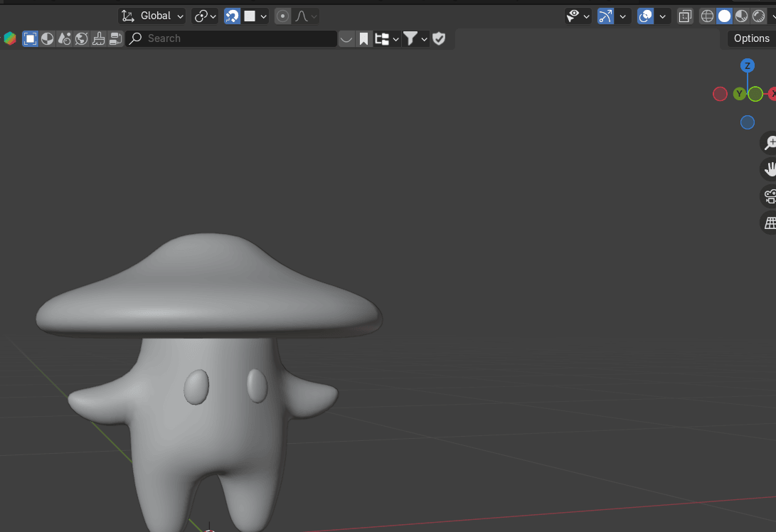
Task: Toggle X-ray mode
Action: pyautogui.click(x=685, y=16)
